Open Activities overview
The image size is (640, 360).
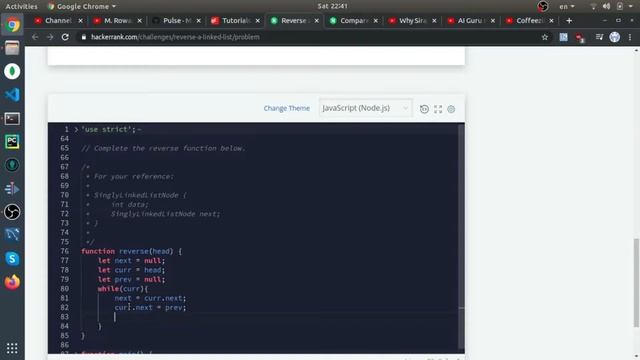(21, 6)
